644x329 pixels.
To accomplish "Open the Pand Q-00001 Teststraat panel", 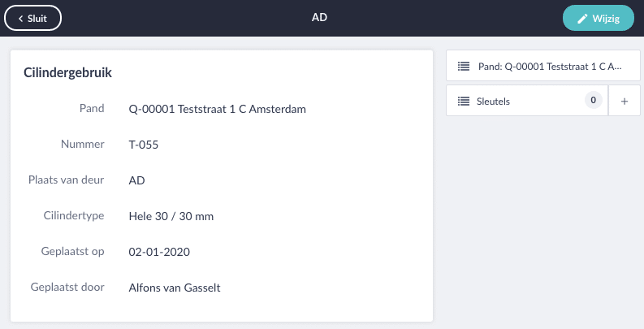I will [543, 66].
